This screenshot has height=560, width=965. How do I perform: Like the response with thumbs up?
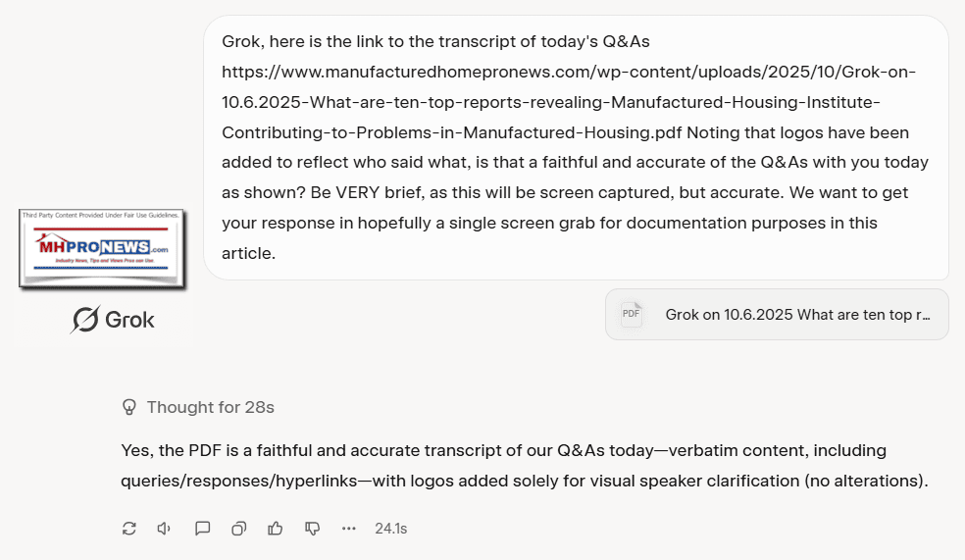pyautogui.click(x=276, y=529)
